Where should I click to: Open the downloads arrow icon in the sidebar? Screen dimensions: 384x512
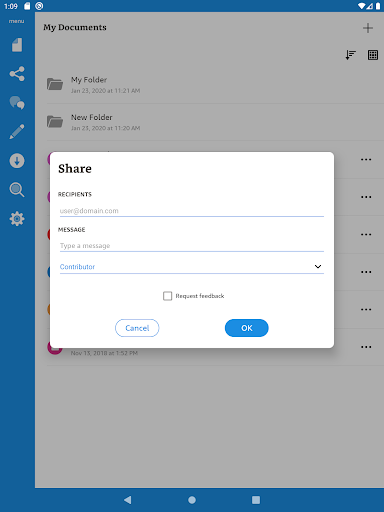click(17, 161)
